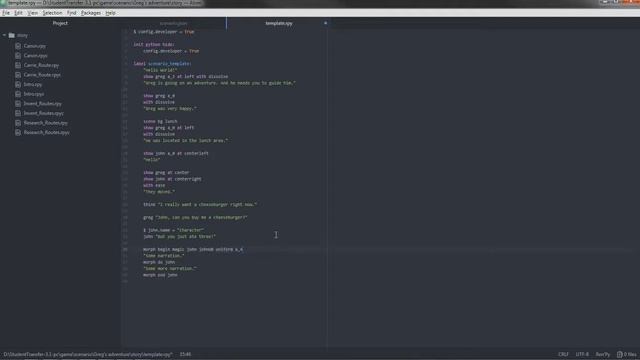Open Invent_Routes.rpy in the tree
Viewport: 640px width, 360px height.
[42, 104]
